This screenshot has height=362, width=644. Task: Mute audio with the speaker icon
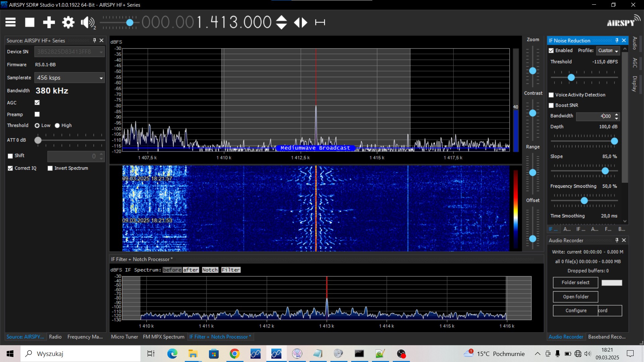tap(88, 22)
